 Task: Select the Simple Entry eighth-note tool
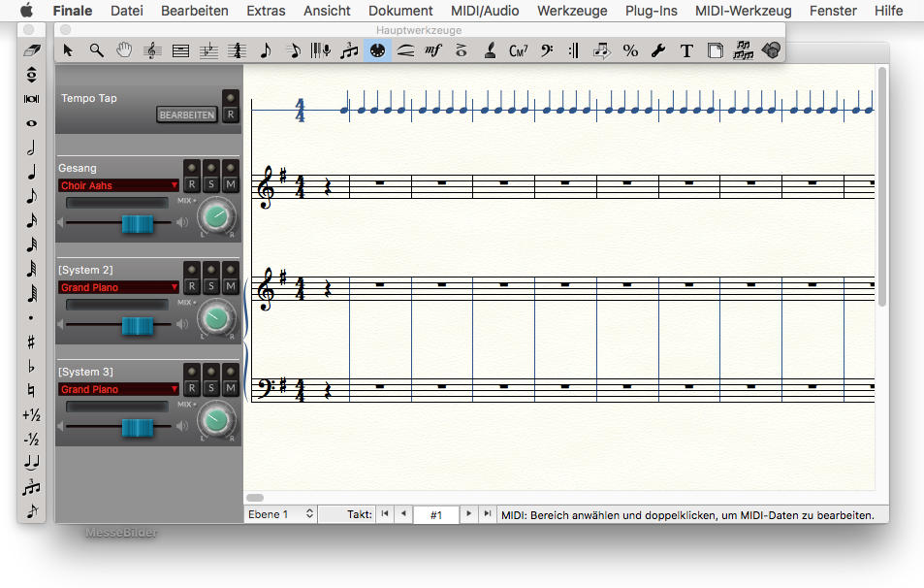click(x=266, y=50)
